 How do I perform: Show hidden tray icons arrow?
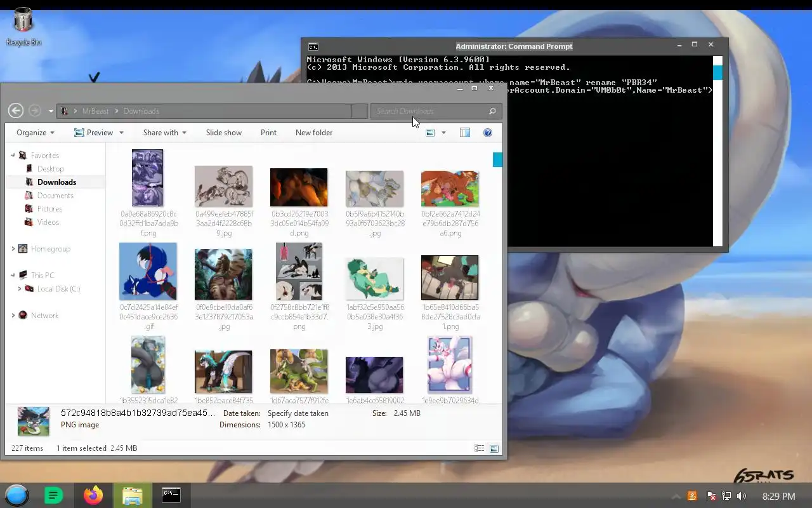pyautogui.click(x=676, y=496)
